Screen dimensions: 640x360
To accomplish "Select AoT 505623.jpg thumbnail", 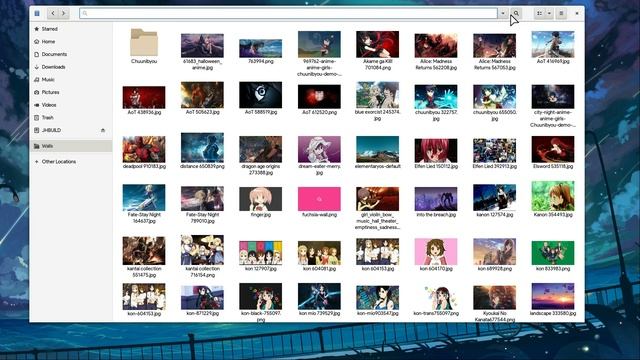I will click(202, 95).
